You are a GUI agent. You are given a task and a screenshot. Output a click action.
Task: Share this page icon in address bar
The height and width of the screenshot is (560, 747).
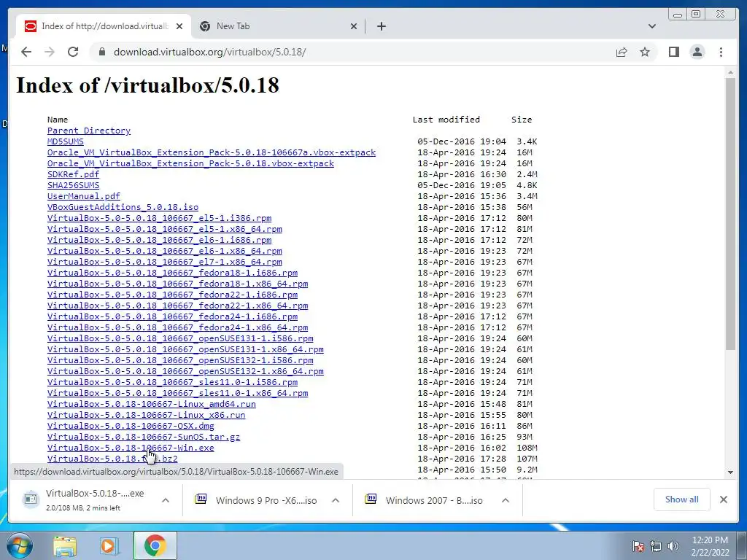click(622, 52)
